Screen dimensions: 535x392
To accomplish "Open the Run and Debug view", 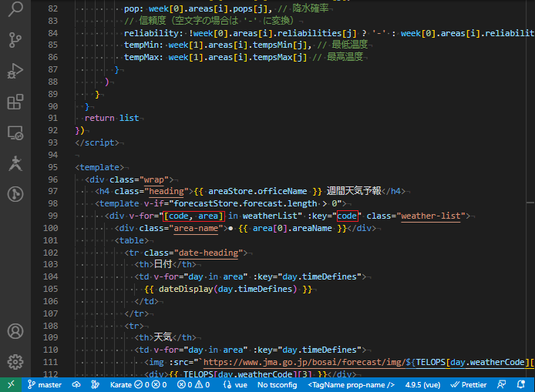I will (15, 71).
